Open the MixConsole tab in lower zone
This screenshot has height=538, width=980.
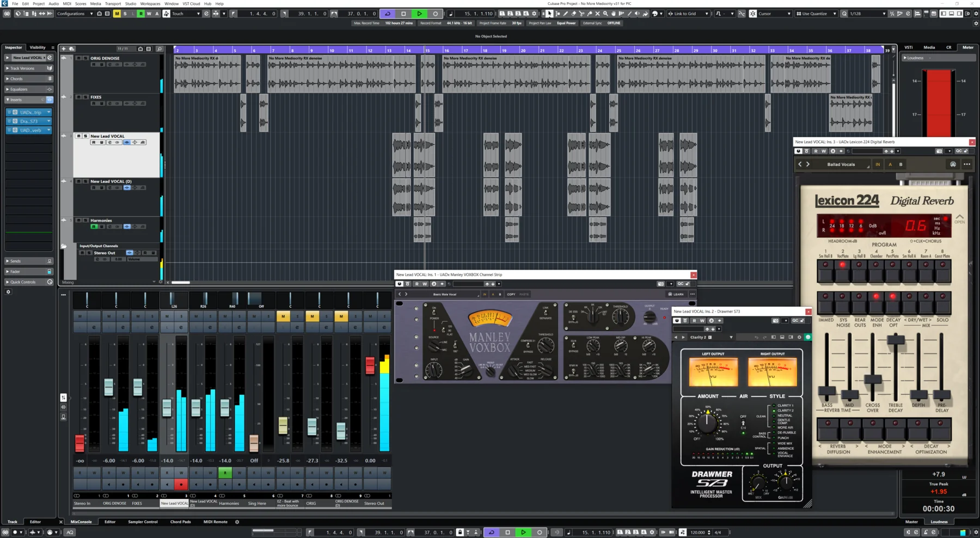[x=81, y=522]
